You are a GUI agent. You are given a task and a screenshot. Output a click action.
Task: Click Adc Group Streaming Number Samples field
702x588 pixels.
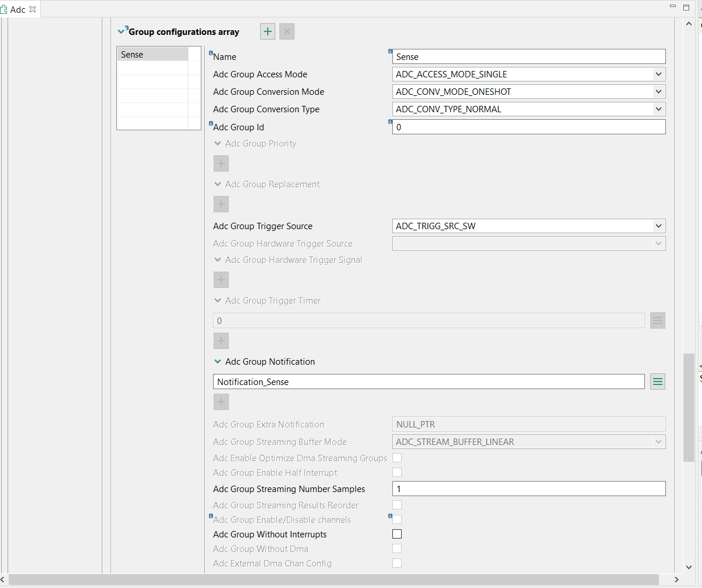tap(529, 489)
